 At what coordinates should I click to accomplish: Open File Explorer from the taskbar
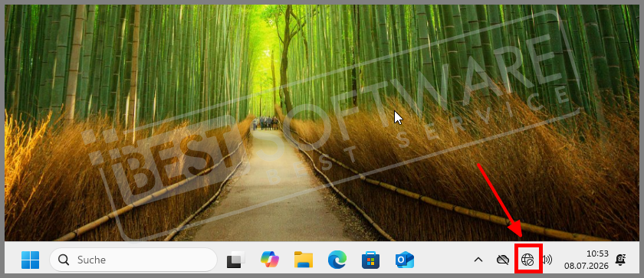tap(304, 260)
